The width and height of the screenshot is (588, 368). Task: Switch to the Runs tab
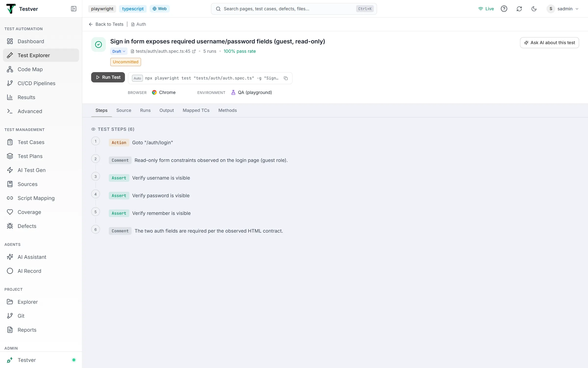pyautogui.click(x=145, y=110)
